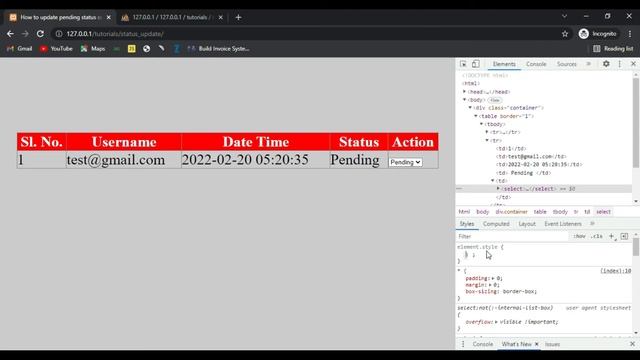Open the feather bookmark icon
This screenshot has height=360, width=640.
point(162,49)
